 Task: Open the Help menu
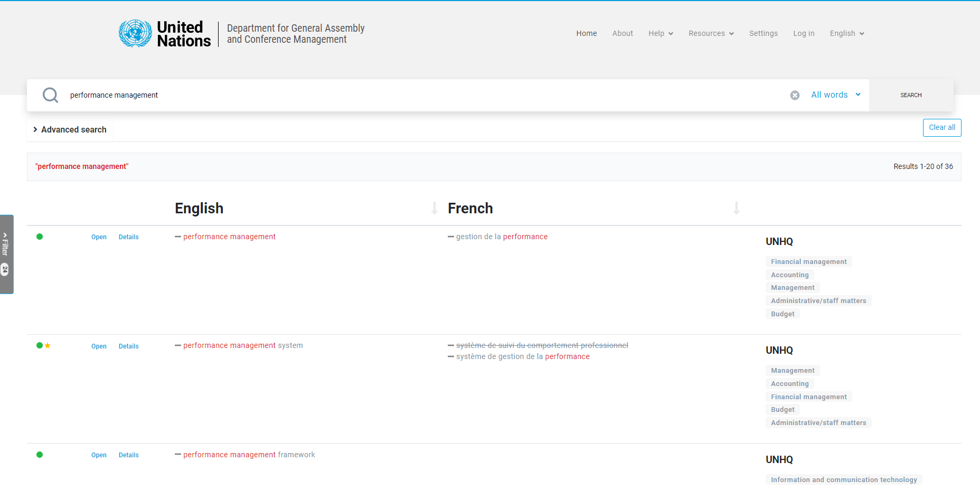tap(661, 33)
